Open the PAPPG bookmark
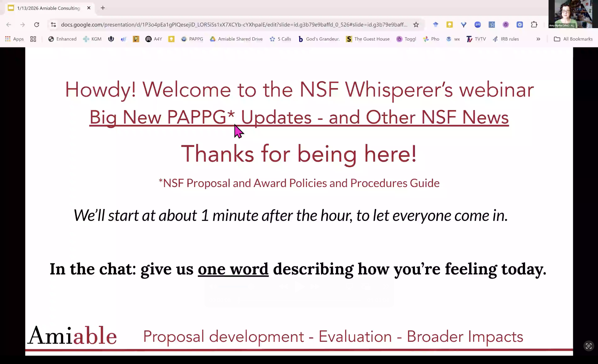 [x=192, y=39]
